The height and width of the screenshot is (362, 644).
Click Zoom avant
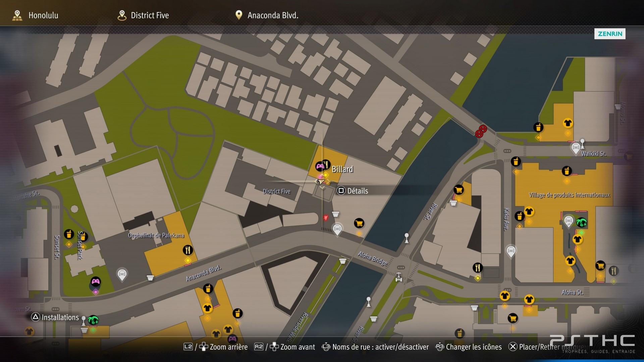tap(284, 347)
